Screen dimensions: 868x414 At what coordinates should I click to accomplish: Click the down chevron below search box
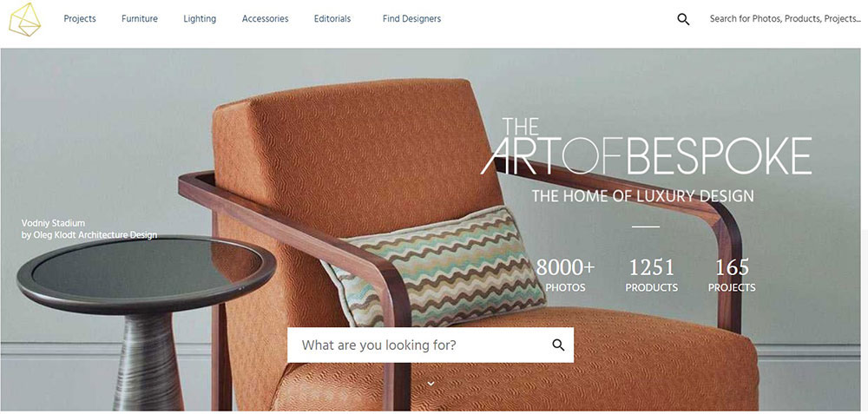click(x=431, y=383)
